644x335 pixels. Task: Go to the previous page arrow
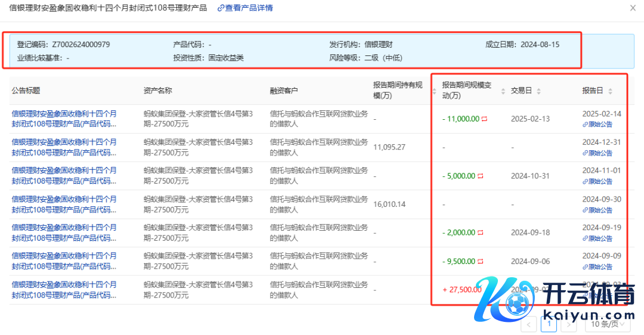(x=528, y=324)
